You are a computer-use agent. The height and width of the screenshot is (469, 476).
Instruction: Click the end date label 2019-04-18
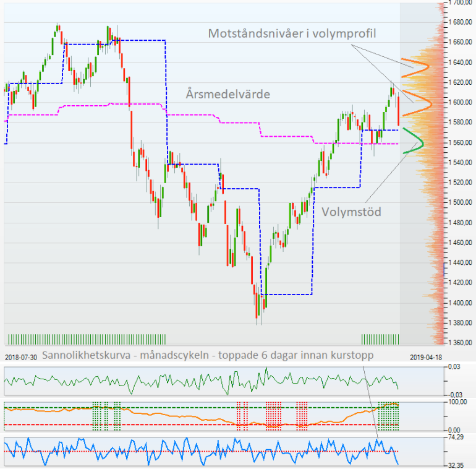click(x=426, y=357)
